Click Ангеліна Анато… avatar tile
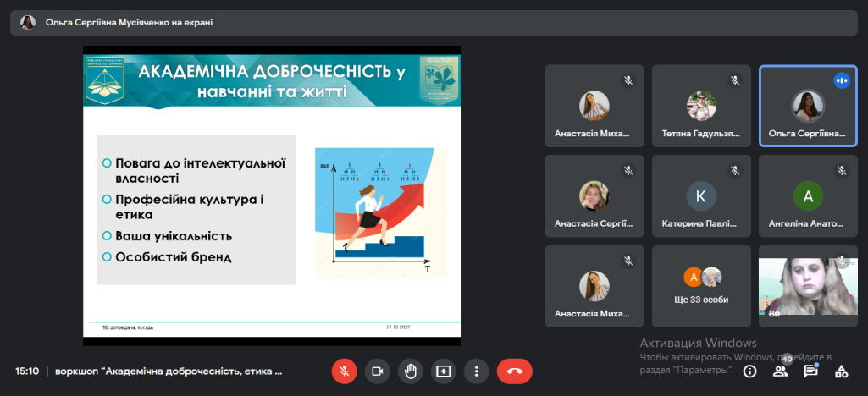868x396 pixels. pos(808,196)
